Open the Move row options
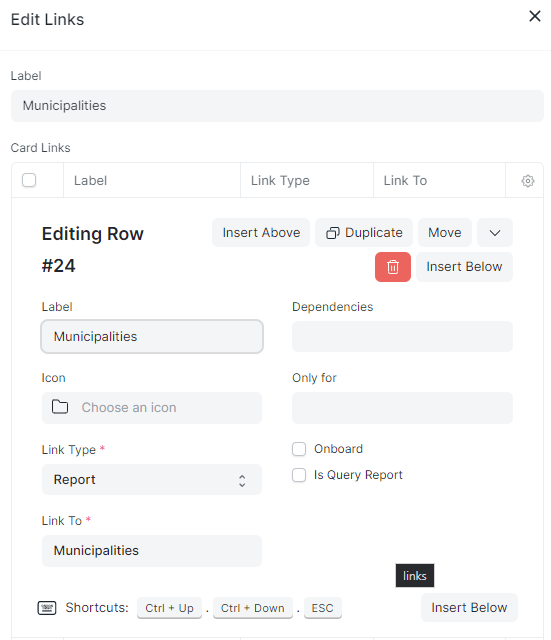Screen dimensions: 551x640 click(444, 233)
